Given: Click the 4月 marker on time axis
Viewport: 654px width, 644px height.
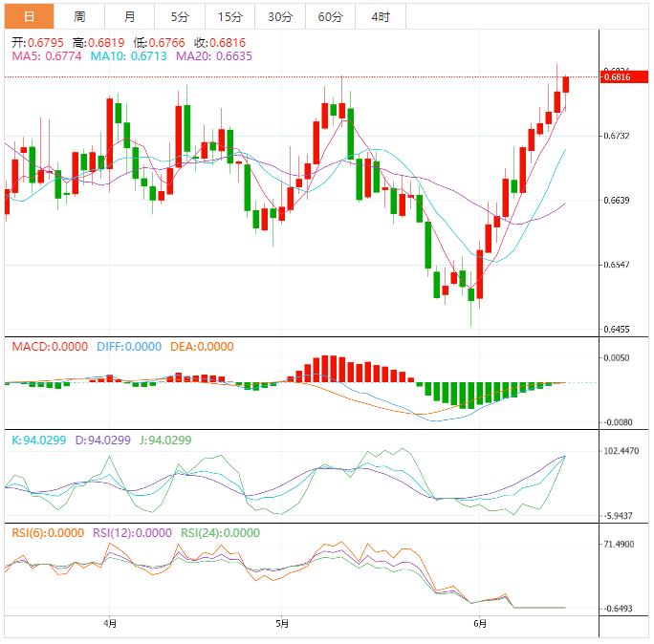Looking at the screenshot, I should [x=110, y=625].
